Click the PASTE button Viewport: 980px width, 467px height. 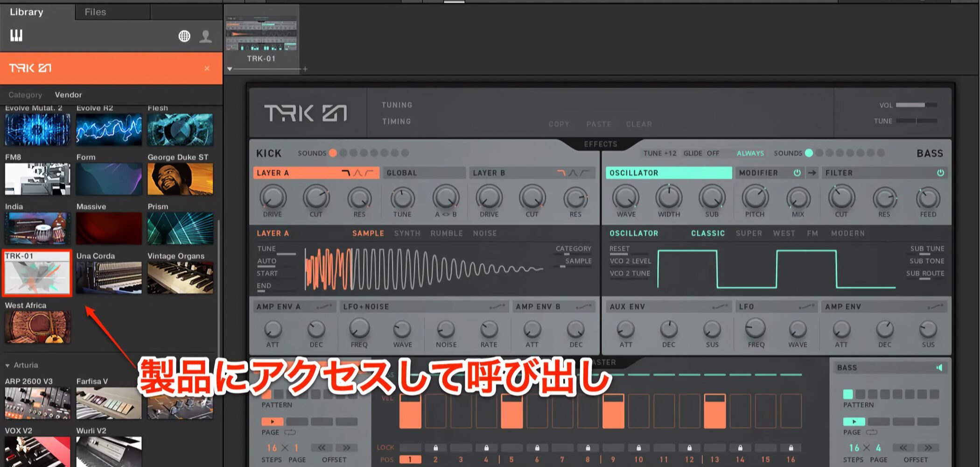[599, 124]
